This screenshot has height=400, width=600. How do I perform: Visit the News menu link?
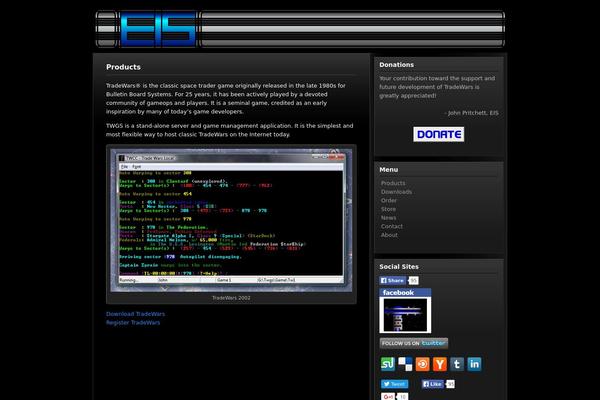click(x=388, y=218)
